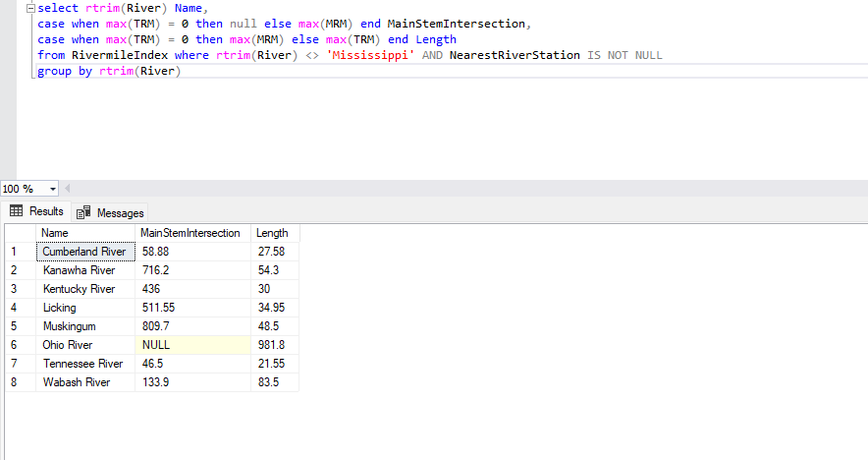The image size is (868, 460).
Task: Click the 58.88 intersection value
Action: coord(192,252)
